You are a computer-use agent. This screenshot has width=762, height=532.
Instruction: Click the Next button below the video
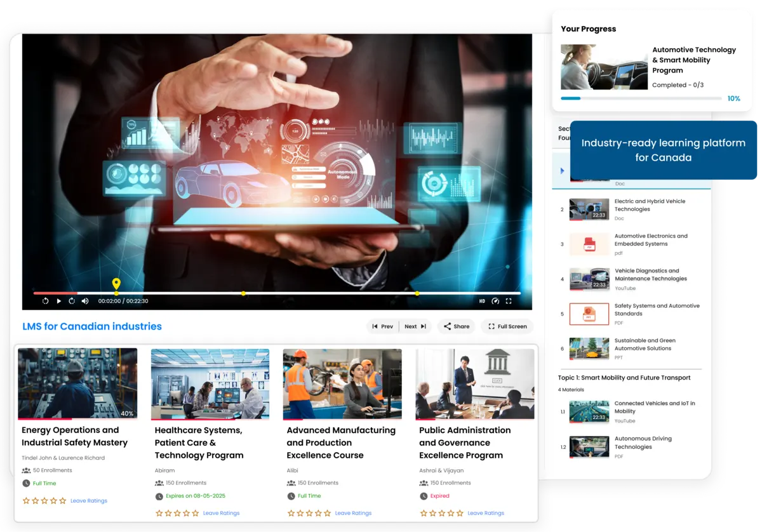pyautogui.click(x=415, y=326)
